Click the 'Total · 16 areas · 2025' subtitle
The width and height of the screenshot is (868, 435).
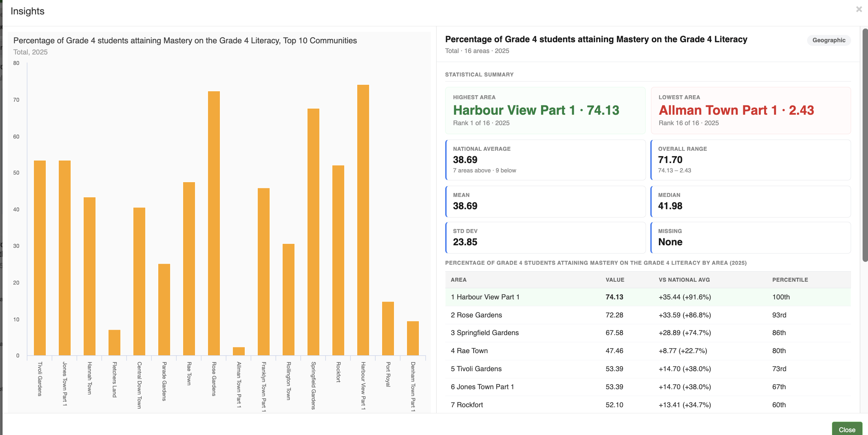coord(477,51)
